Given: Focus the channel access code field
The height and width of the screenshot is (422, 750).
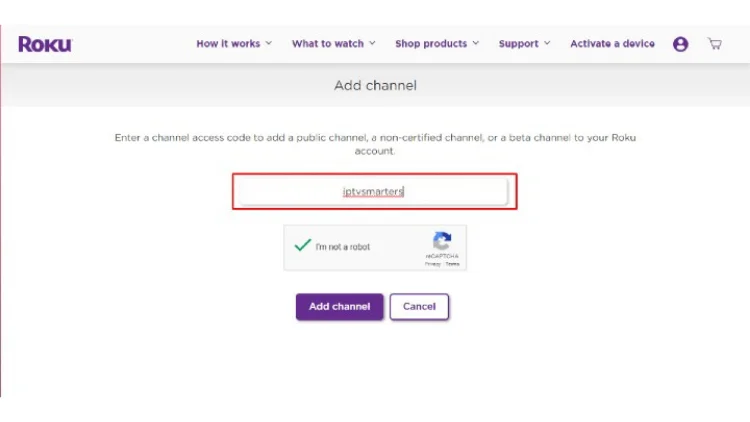Looking at the screenshot, I should point(374,191).
